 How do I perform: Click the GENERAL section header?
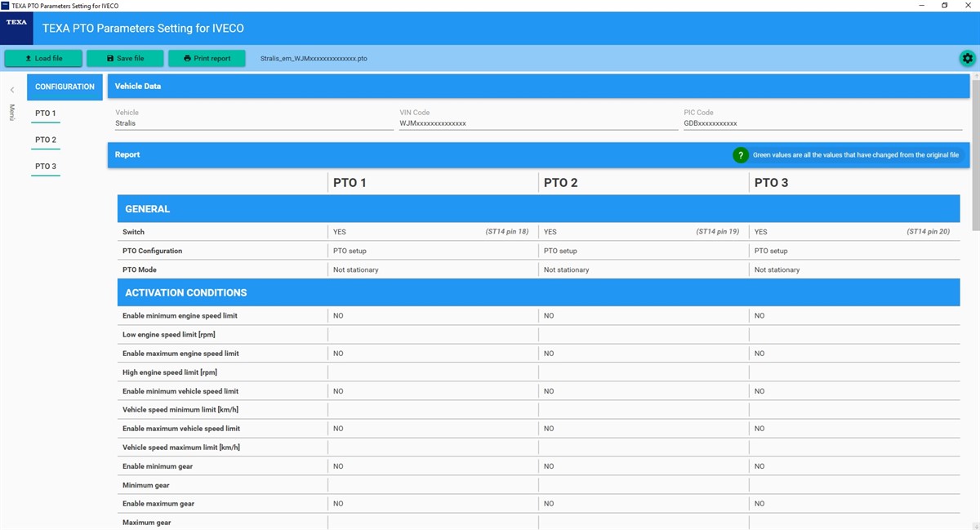point(538,209)
